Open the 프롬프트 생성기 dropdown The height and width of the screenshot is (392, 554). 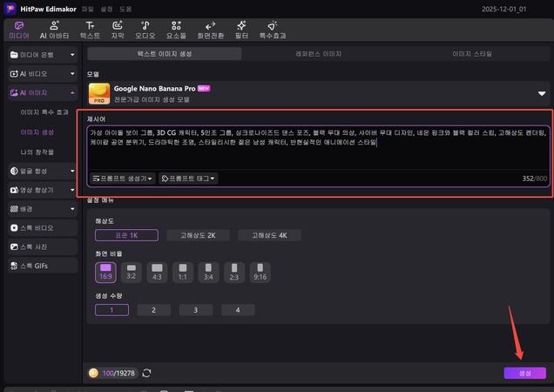point(122,179)
